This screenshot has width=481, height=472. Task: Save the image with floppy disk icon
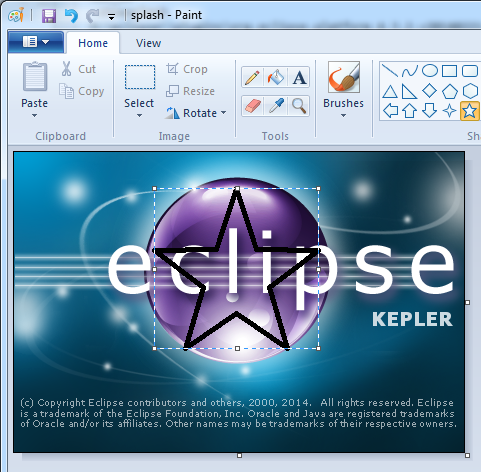point(49,16)
